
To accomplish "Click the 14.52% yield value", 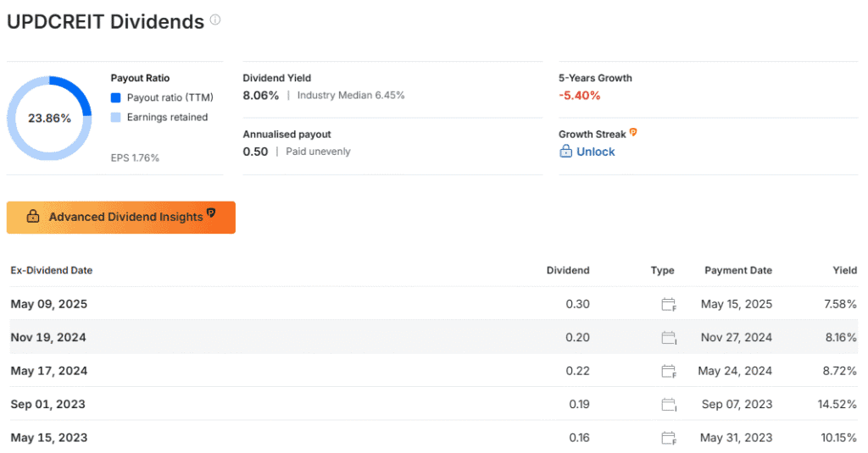I will click(x=837, y=405).
